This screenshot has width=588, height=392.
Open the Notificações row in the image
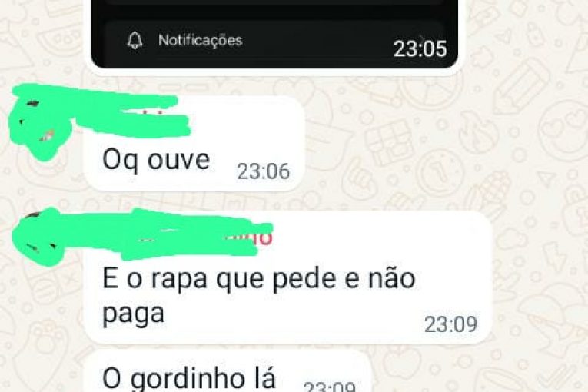274,41
